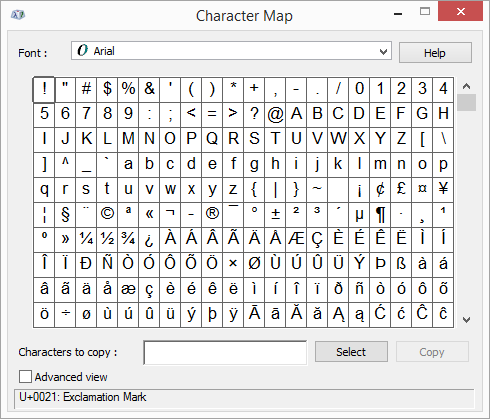This screenshot has width=490, height=419.
Task: Click the scroll up arrow of character grid
Action: click(x=466, y=86)
